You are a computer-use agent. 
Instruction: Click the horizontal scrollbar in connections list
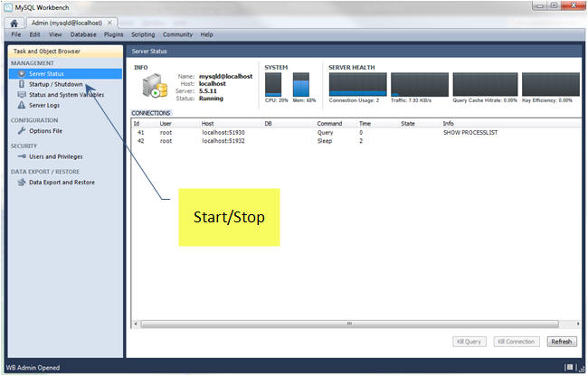349,324
